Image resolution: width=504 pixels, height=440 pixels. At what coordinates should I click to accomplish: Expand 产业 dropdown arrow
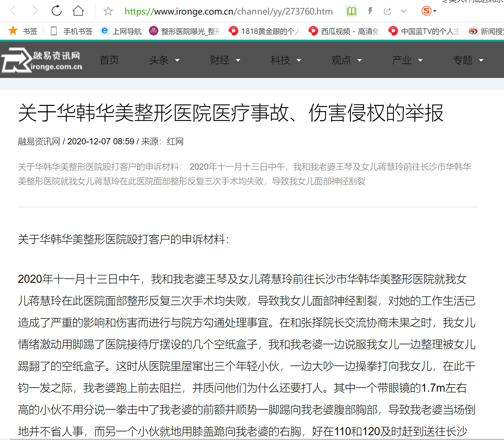click(420, 60)
